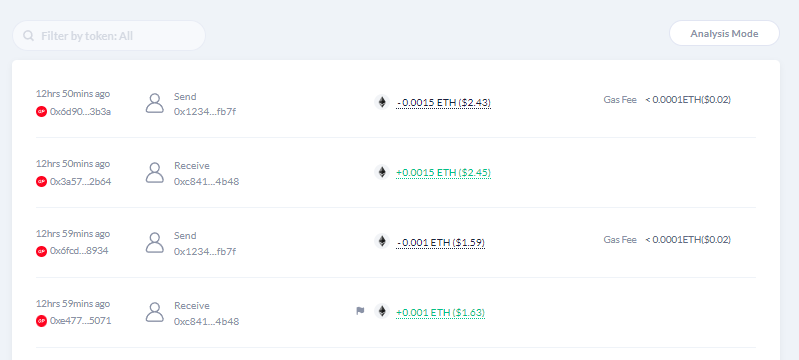Click the red chain icon beside 0x3a57...2b64
This screenshot has height=360, width=799.
(x=41, y=182)
